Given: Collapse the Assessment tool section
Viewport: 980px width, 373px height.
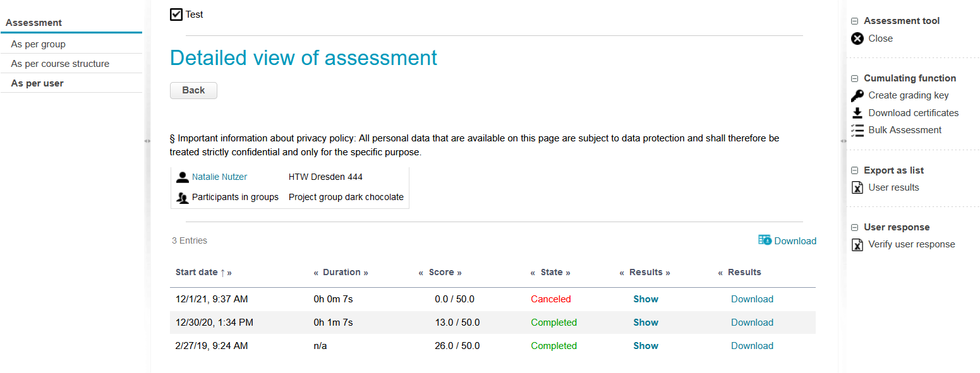Looking at the screenshot, I should point(854,21).
